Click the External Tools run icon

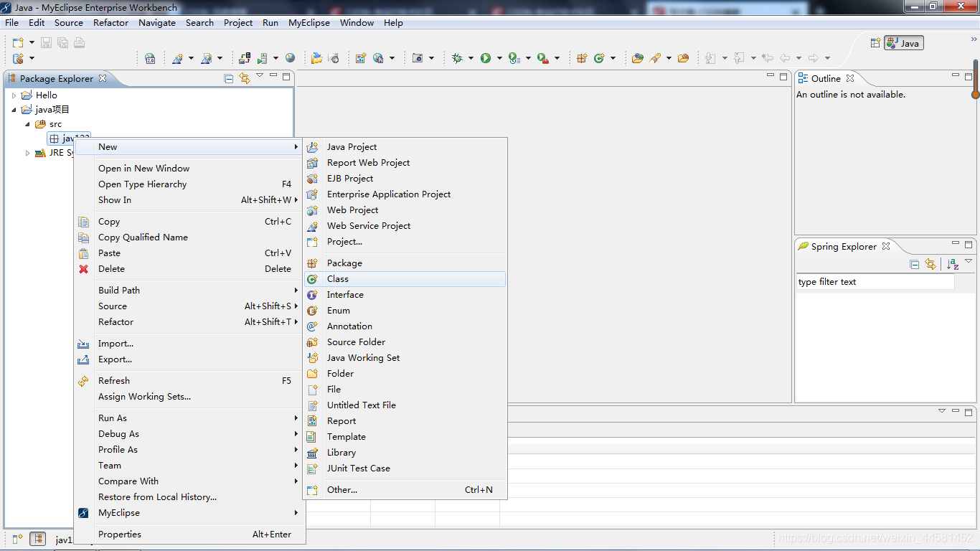pyautogui.click(x=514, y=58)
